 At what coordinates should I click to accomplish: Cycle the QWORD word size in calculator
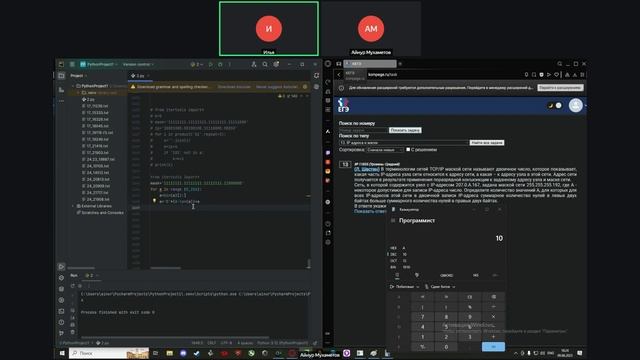point(447,275)
